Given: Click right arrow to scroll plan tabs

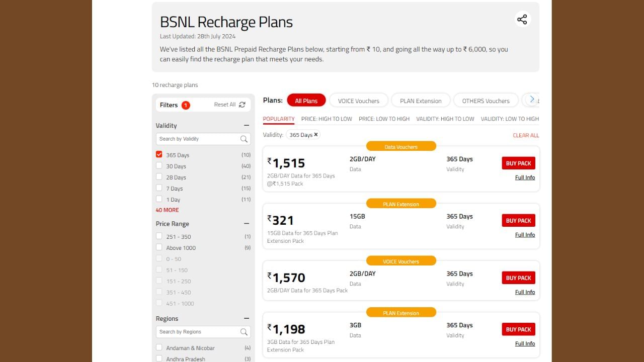Looking at the screenshot, I should [x=532, y=100].
